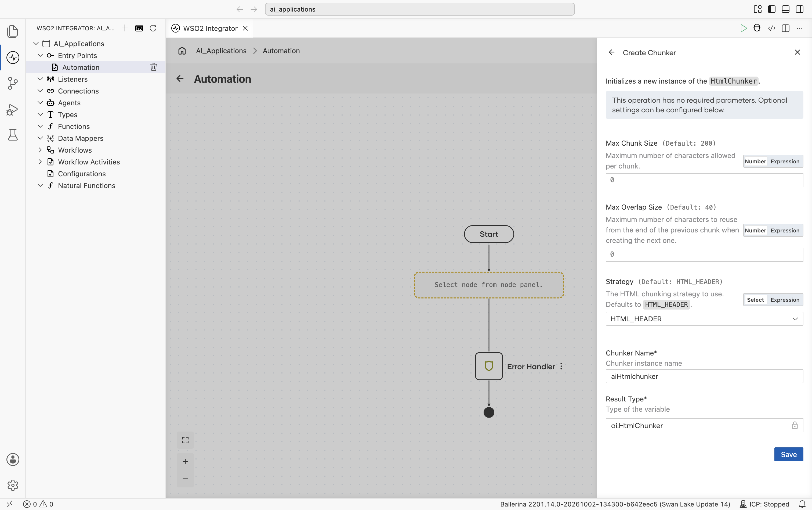Open the Manage settings gear

click(x=13, y=485)
